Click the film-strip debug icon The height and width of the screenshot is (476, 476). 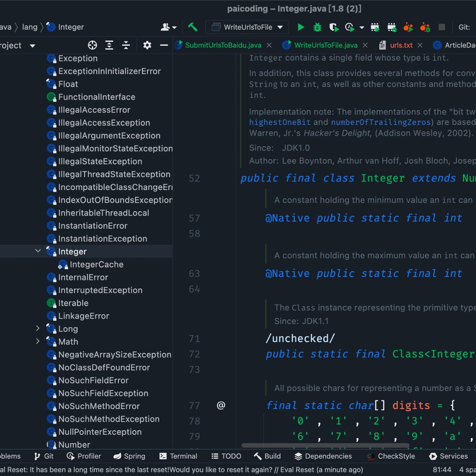pos(392,27)
